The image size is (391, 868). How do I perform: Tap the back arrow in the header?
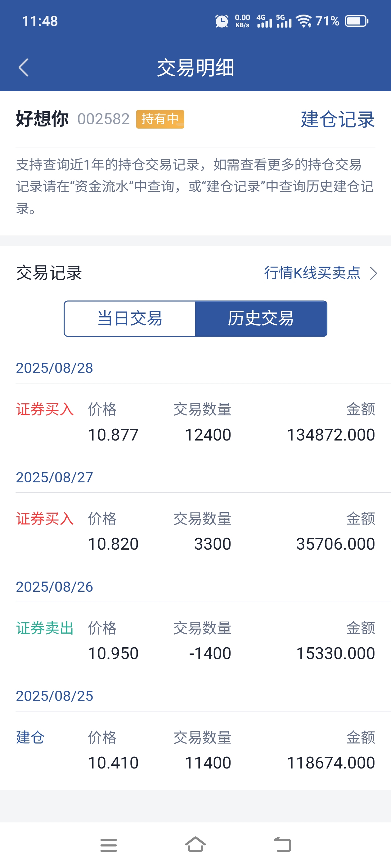(x=23, y=68)
